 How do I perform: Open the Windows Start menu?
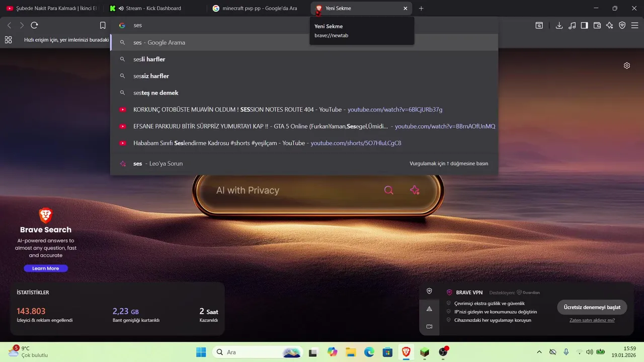[x=201, y=352]
